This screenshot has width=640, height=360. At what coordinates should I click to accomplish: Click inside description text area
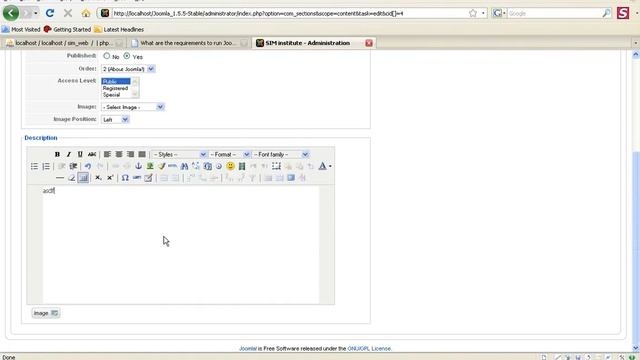coord(181,245)
